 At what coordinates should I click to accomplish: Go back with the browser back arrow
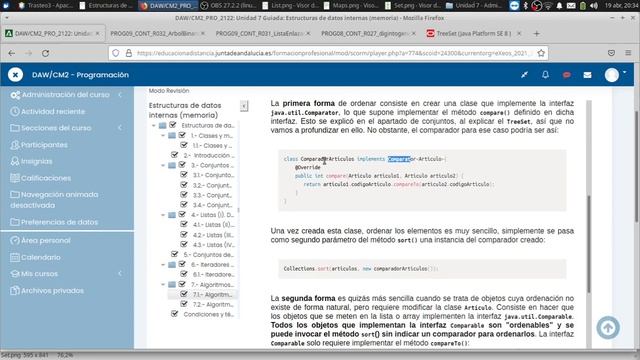pyautogui.click(x=12, y=53)
